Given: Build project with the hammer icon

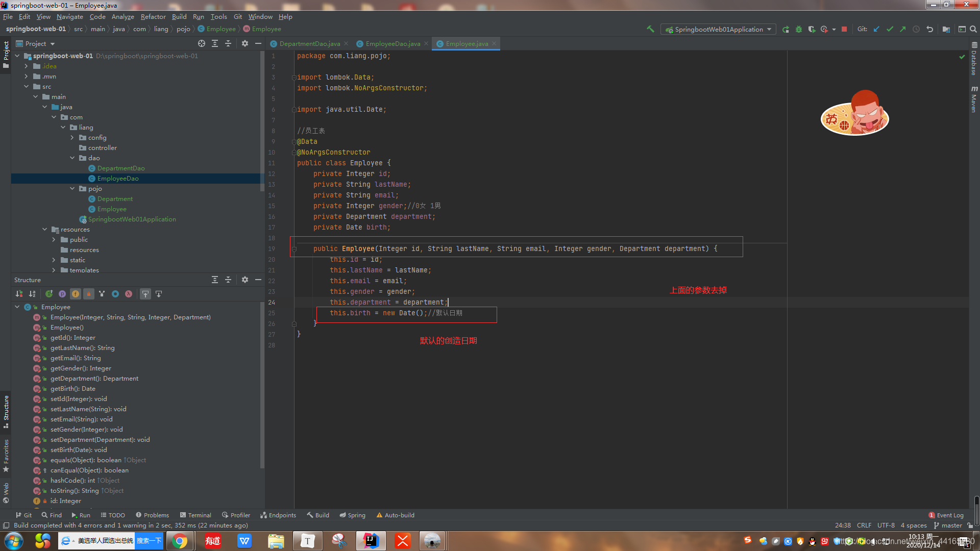Looking at the screenshot, I should coord(650,29).
